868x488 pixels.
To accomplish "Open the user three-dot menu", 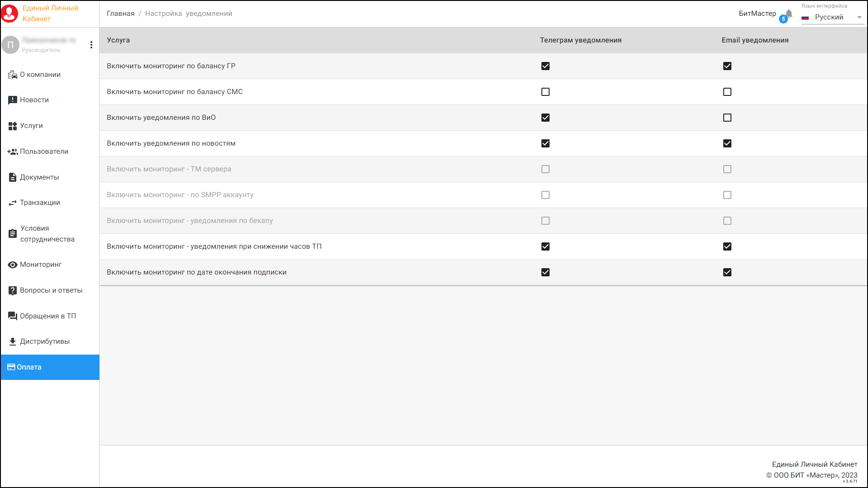I will (91, 45).
